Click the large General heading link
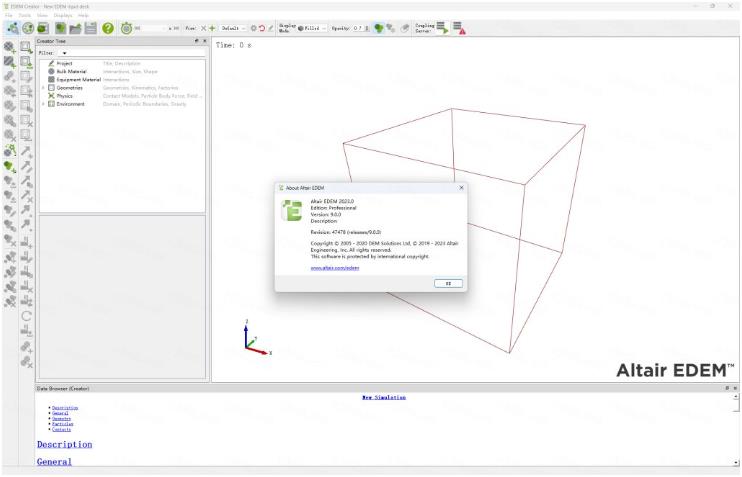 pyautogui.click(x=54, y=461)
